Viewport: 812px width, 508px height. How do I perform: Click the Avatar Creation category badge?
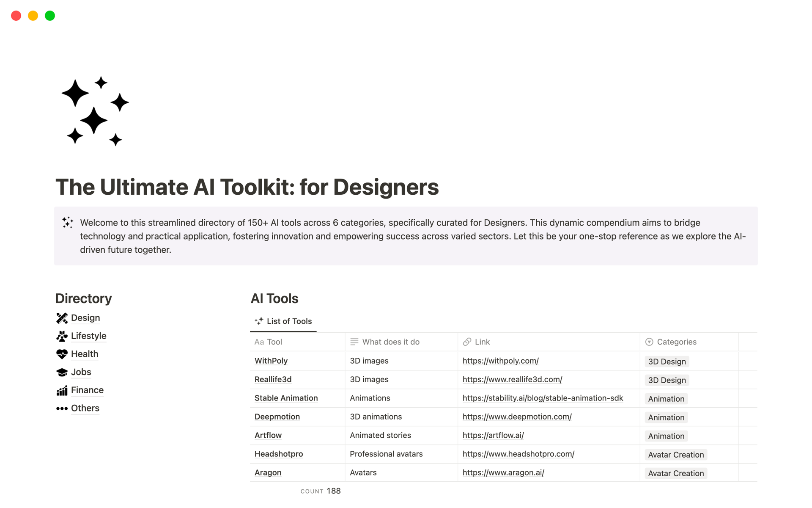pyautogui.click(x=676, y=454)
